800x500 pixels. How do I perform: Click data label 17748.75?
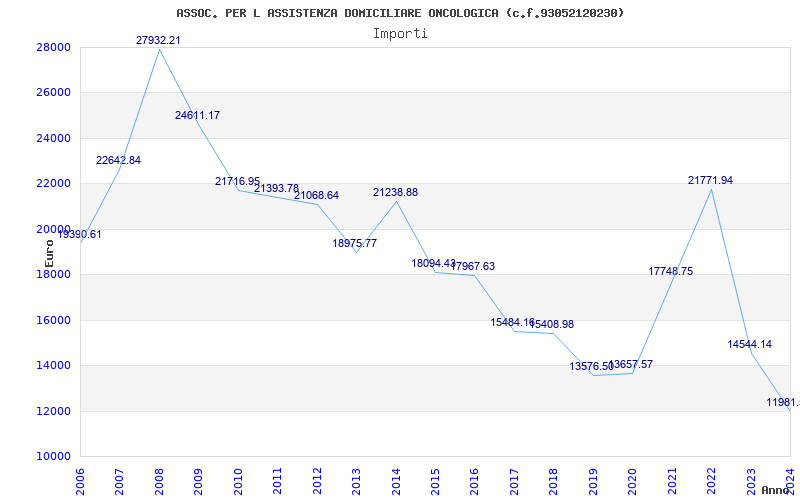pyautogui.click(x=671, y=271)
